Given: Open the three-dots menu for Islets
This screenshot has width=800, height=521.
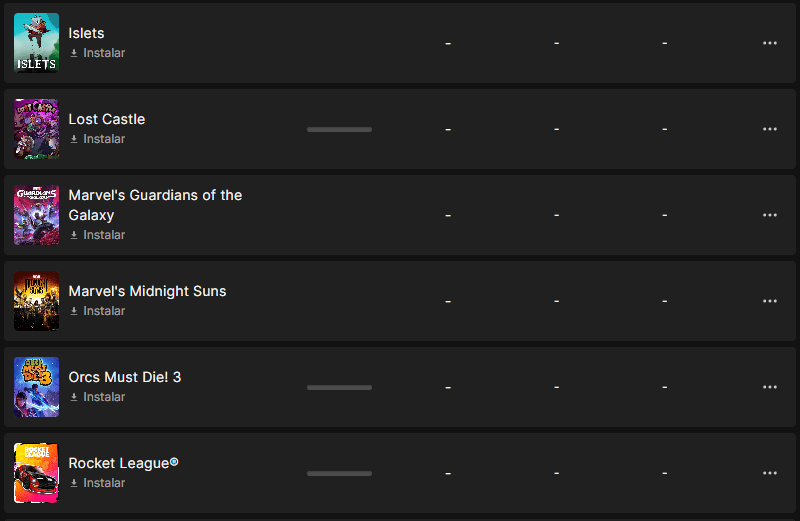Looking at the screenshot, I should (x=769, y=43).
